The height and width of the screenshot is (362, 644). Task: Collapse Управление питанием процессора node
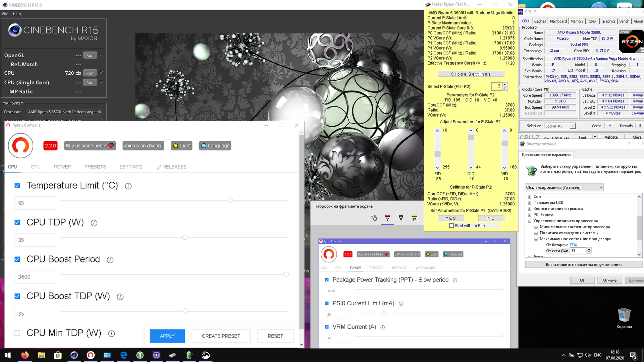(530, 221)
